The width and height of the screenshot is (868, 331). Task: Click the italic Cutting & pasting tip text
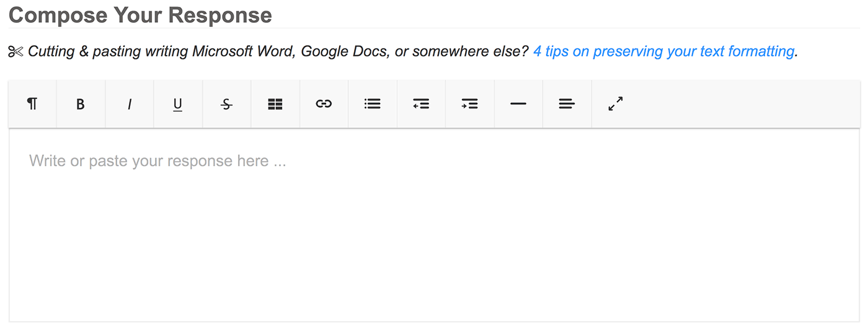pyautogui.click(x=278, y=51)
